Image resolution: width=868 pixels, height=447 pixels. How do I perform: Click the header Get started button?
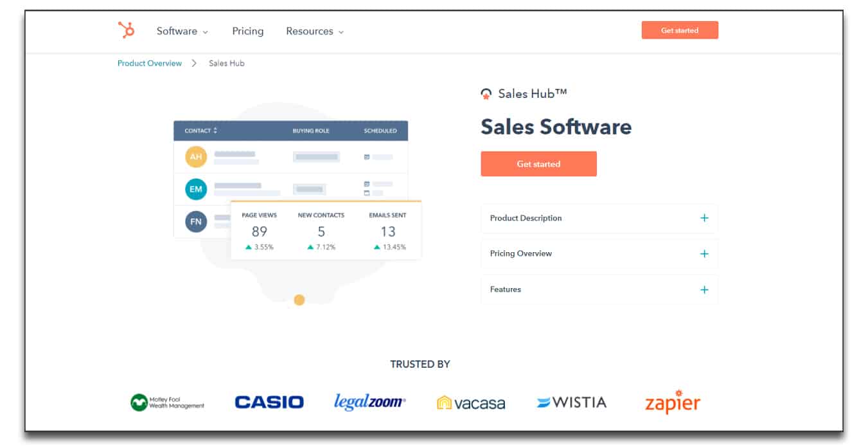tap(680, 30)
